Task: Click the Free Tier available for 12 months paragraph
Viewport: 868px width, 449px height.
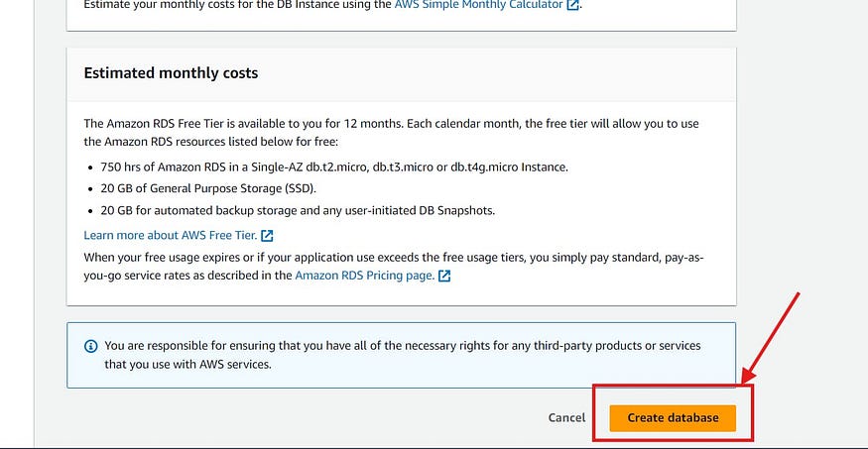Action: click(391, 132)
